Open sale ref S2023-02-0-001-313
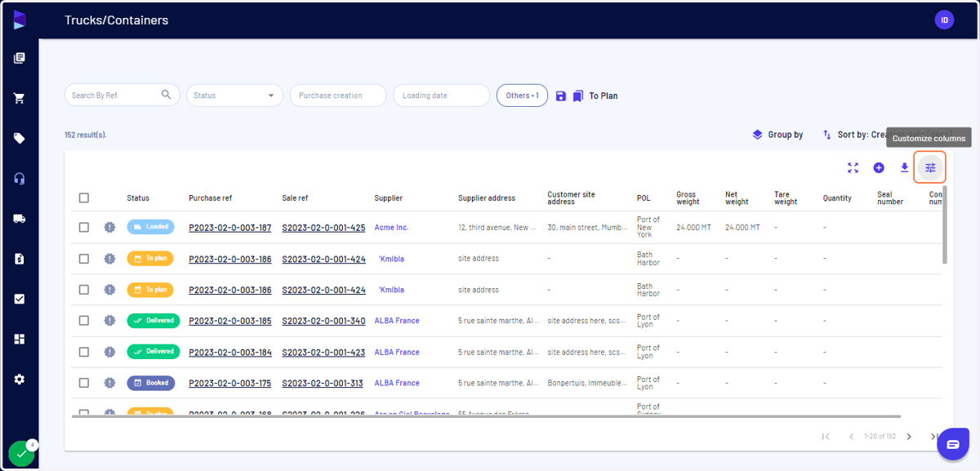The image size is (980, 471). (323, 383)
